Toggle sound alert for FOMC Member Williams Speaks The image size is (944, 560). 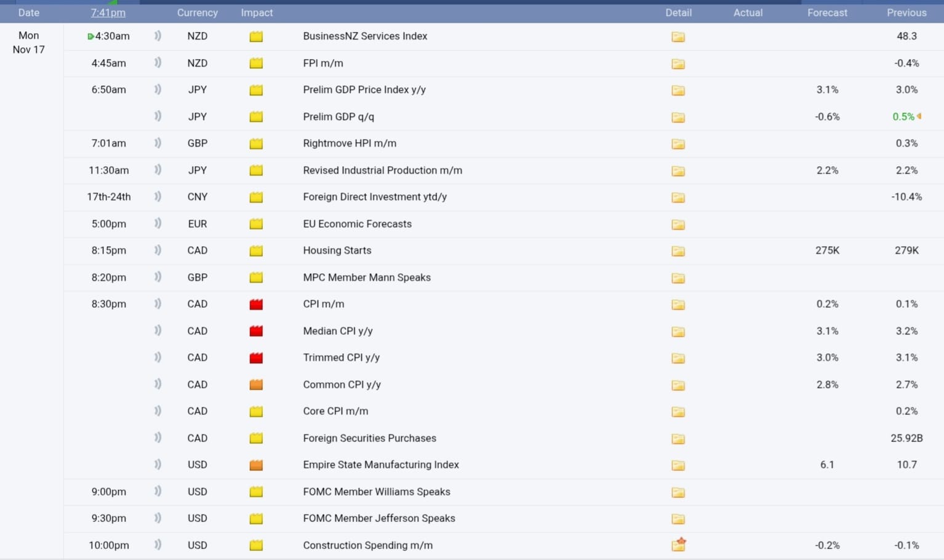158,492
